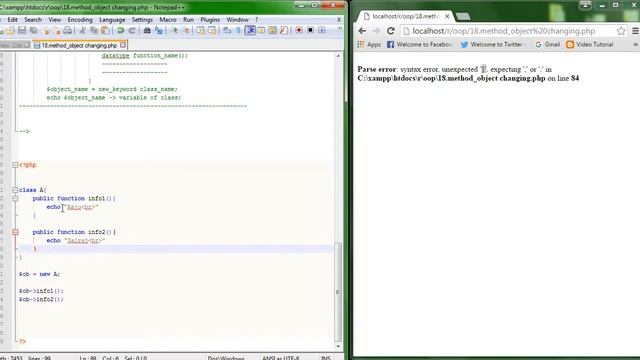Click the green Undo arrow
Image resolution: width=640 pixels, height=360 pixels.
tap(120, 31)
